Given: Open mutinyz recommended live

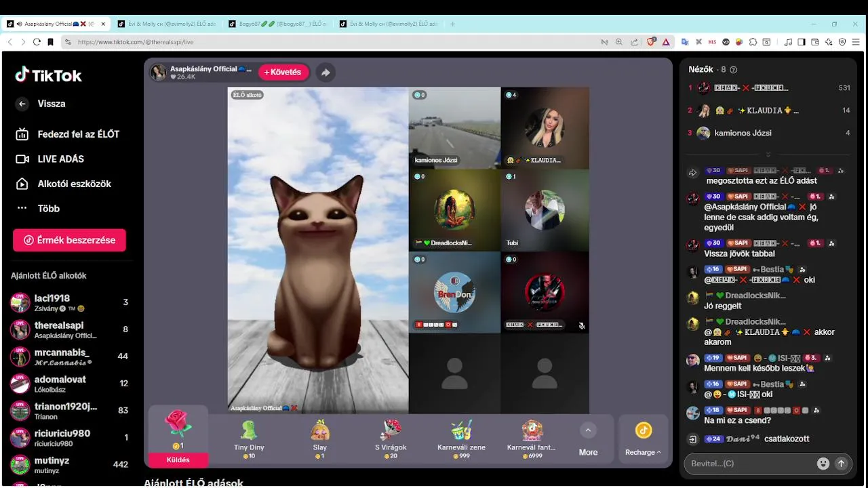Looking at the screenshot, I should [x=69, y=465].
